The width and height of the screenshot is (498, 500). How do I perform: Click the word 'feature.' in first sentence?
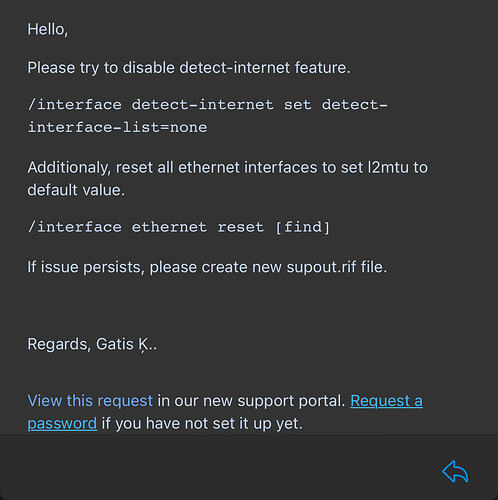[x=323, y=68]
